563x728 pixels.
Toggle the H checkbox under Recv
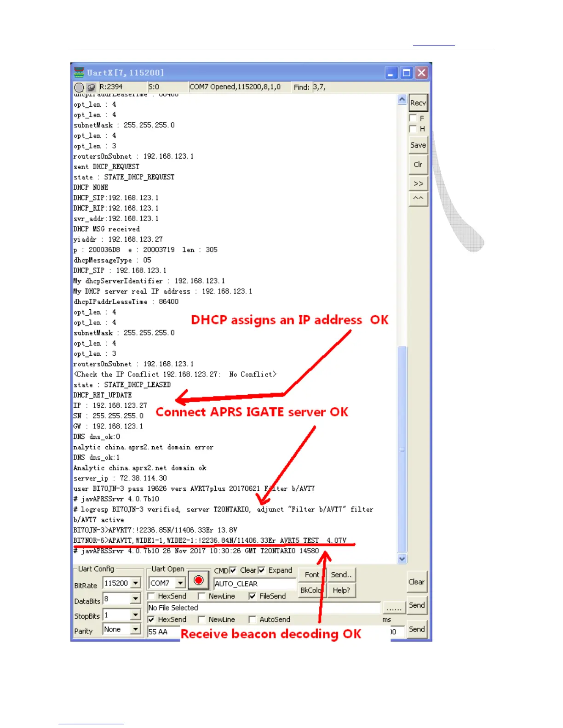(413, 129)
